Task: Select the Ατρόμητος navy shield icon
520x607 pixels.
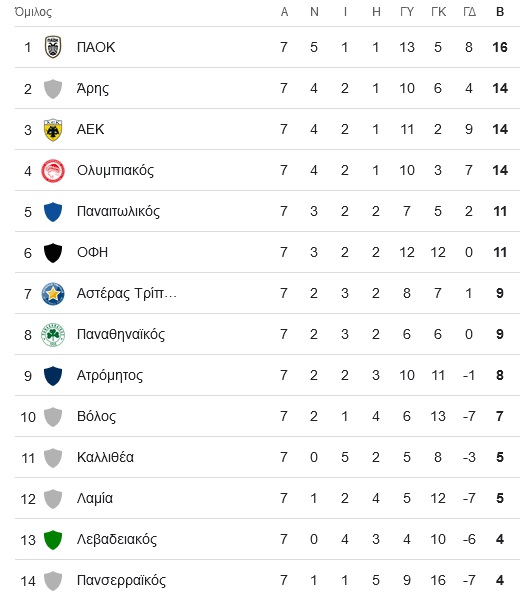Action: coord(53,376)
